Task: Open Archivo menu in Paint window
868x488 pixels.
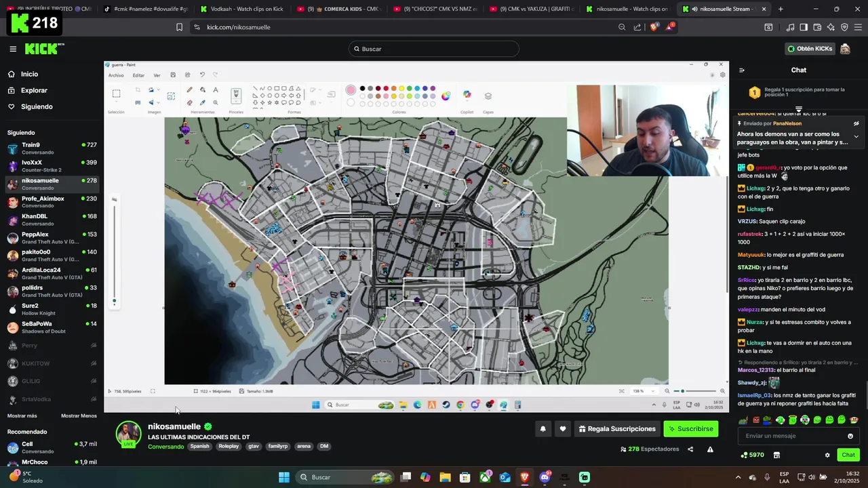Action: (116, 75)
